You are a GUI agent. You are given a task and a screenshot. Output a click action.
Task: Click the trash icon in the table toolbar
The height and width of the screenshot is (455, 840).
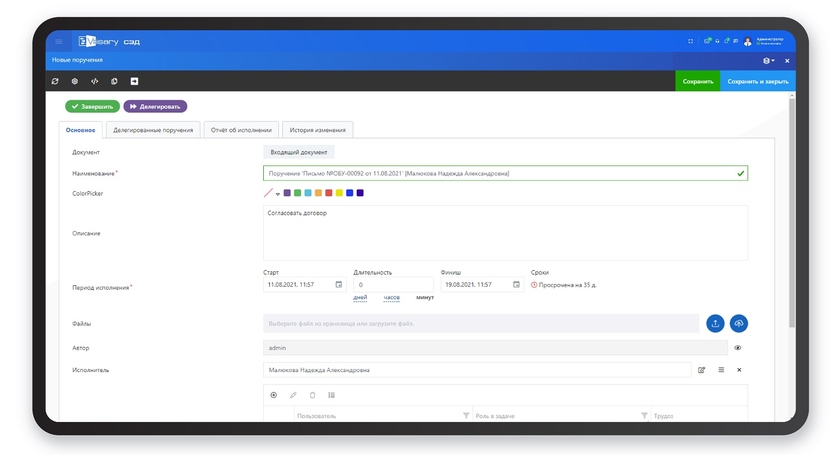312,395
